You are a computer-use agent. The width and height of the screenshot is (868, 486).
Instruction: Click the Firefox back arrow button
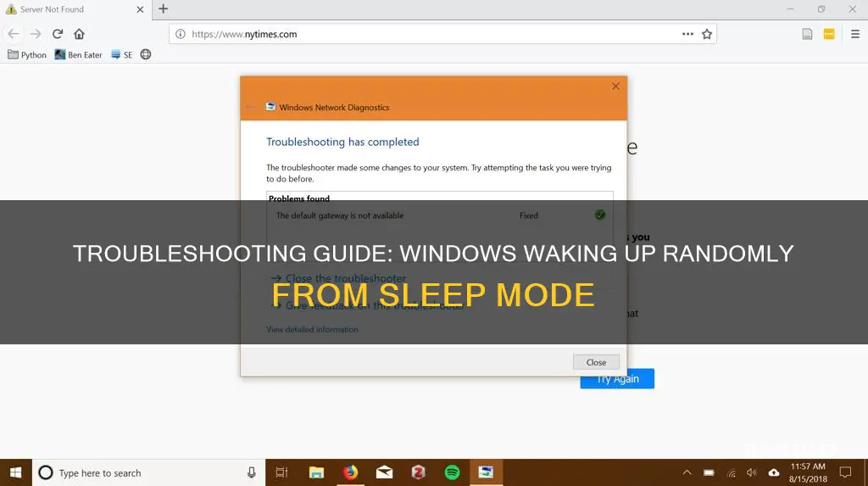coord(14,34)
